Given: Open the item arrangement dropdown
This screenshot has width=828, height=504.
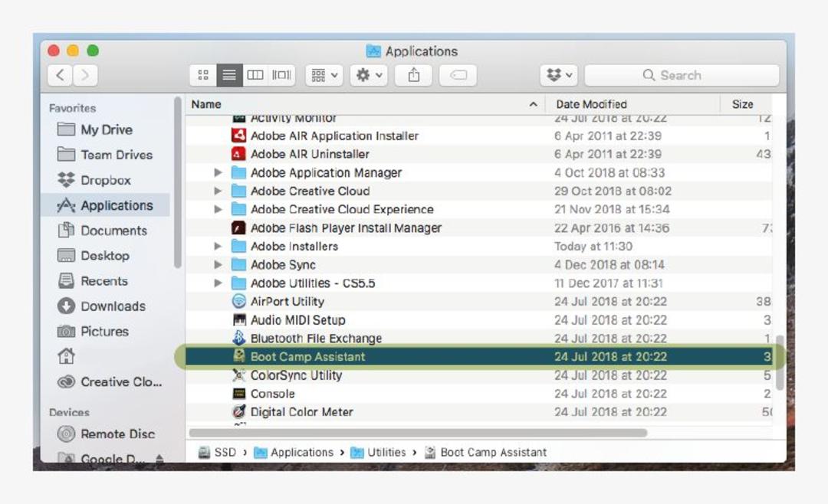Looking at the screenshot, I should tap(324, 76).
